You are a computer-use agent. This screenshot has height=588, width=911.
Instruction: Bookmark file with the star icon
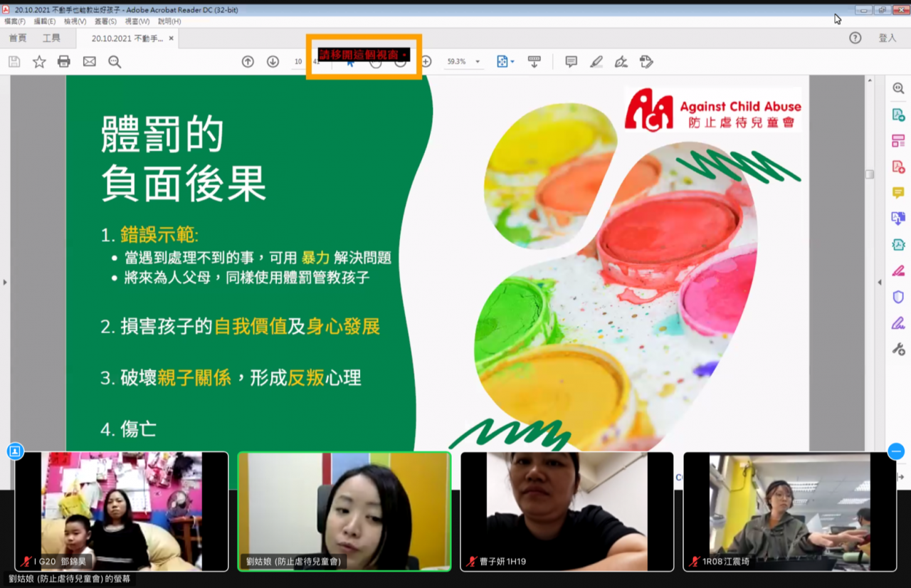(x=39, y=62)
